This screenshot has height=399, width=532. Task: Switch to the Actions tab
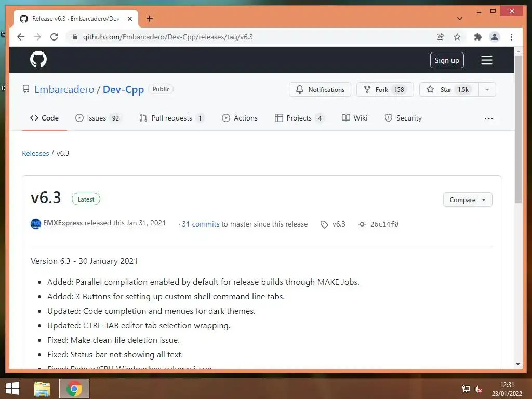240,118
